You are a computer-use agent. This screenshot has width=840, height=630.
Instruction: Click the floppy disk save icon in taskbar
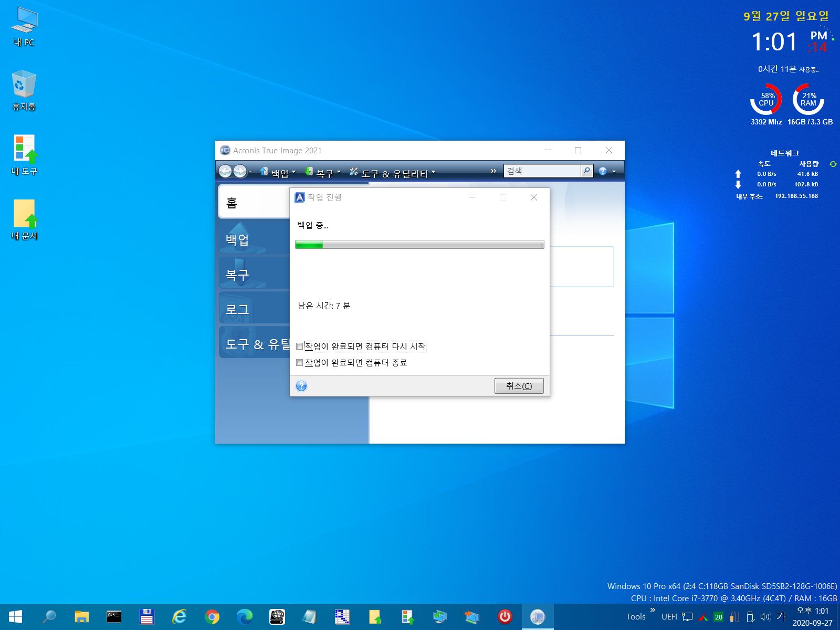coord(146,617)
